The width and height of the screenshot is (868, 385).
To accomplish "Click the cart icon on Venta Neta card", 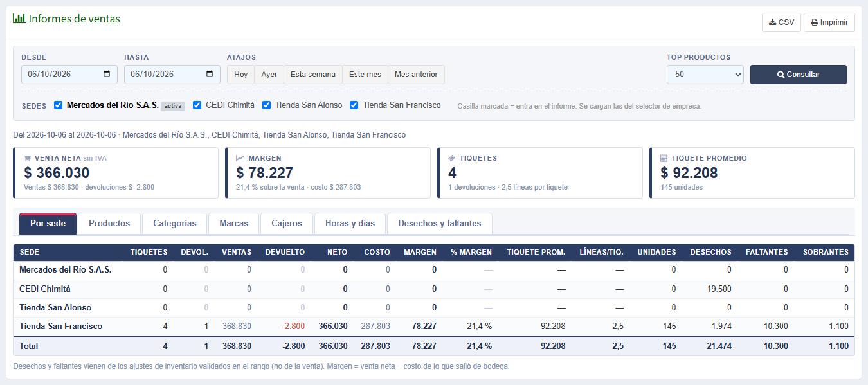I will (28, 158).
